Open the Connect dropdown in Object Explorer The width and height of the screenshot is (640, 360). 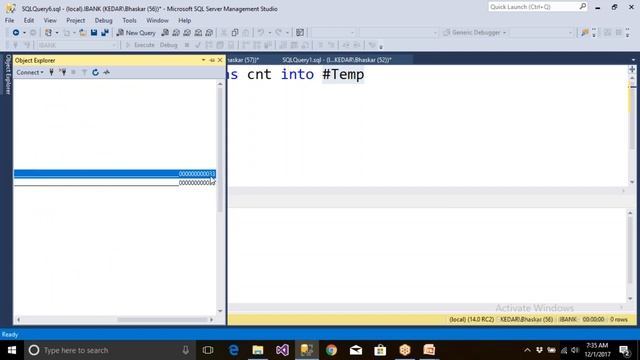pyautogui.click(x=30, y=72)
